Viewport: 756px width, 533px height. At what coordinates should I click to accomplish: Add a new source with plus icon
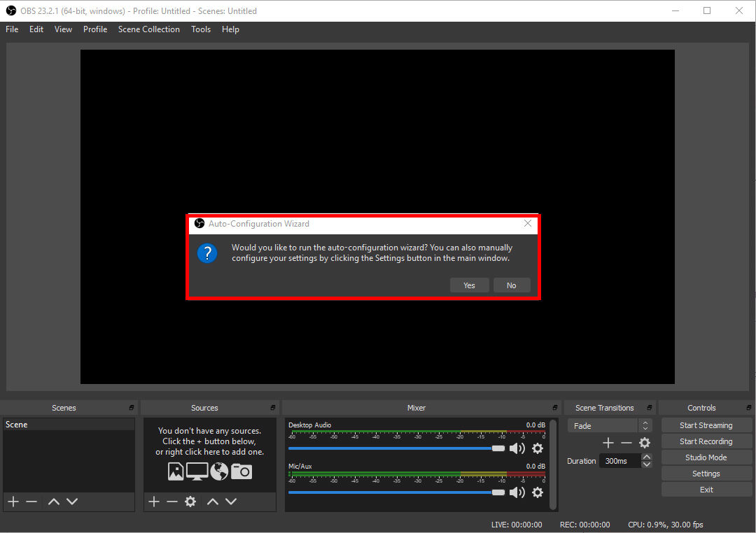154,502
